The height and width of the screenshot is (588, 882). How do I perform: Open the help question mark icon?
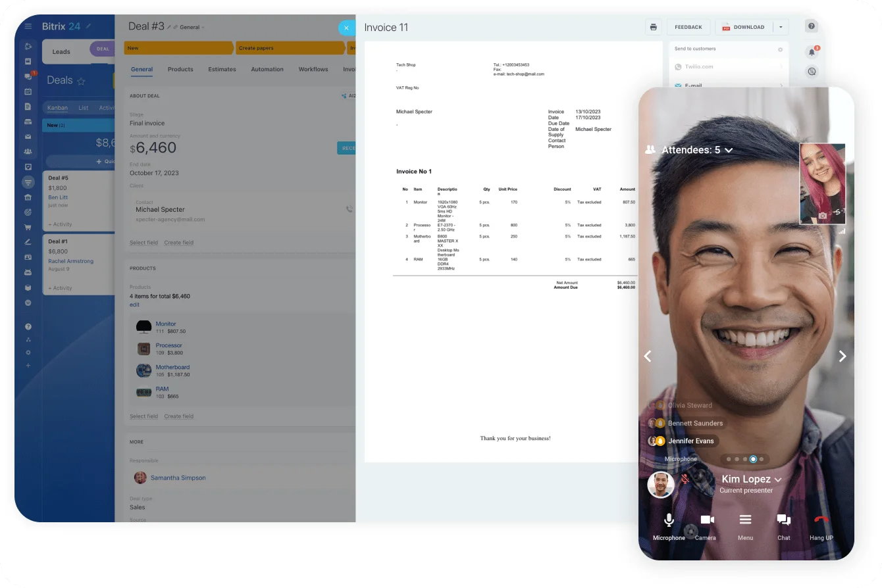click(x=812, y=26)
